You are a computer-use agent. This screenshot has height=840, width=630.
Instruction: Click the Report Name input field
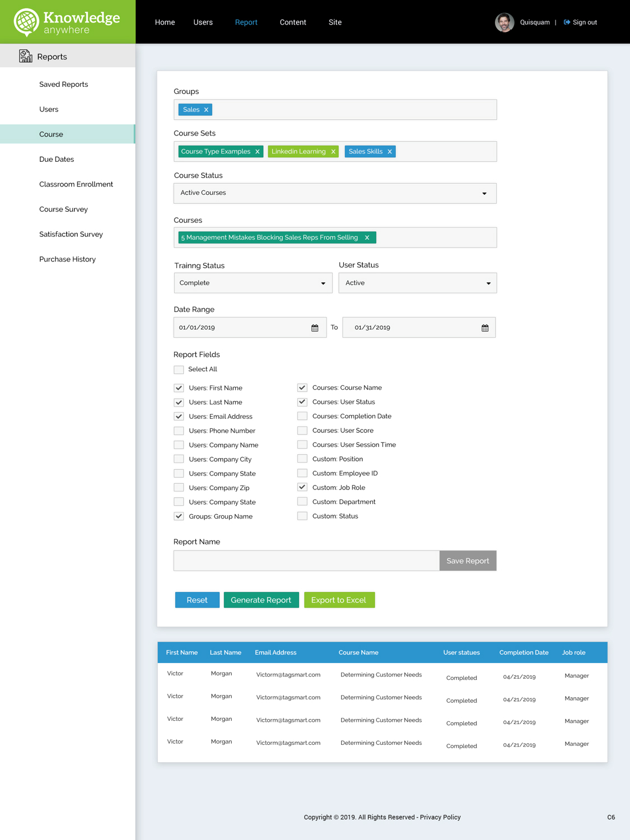pos(306,561)
